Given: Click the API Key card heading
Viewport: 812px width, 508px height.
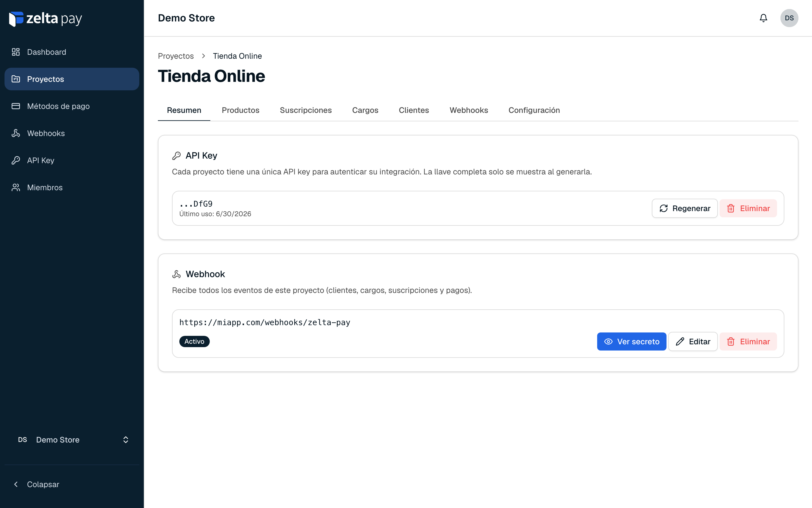Looking at the screenshot, I should point(201,156).
